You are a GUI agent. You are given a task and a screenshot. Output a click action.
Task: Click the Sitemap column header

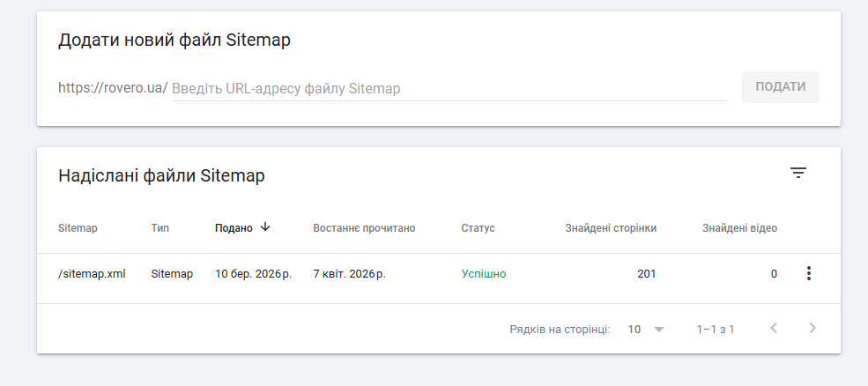[x=78, y=228]
